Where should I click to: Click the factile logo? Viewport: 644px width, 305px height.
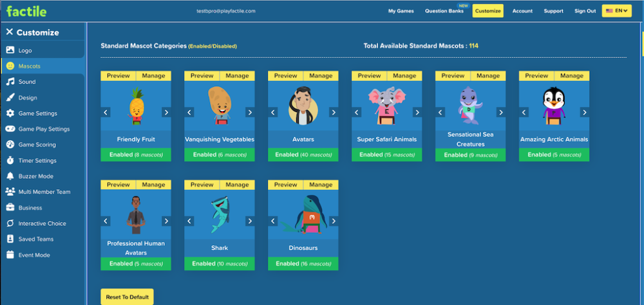pos(26,11)
